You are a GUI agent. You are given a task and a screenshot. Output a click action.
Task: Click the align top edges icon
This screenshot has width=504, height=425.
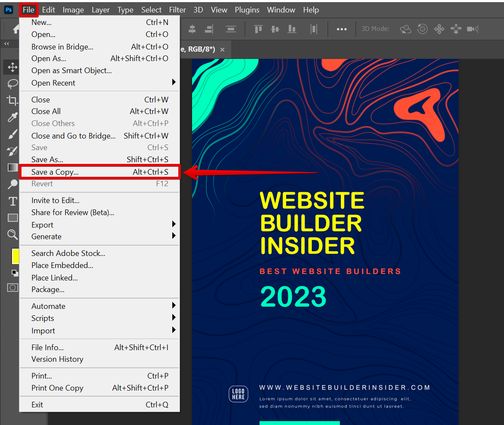point(258,29)
